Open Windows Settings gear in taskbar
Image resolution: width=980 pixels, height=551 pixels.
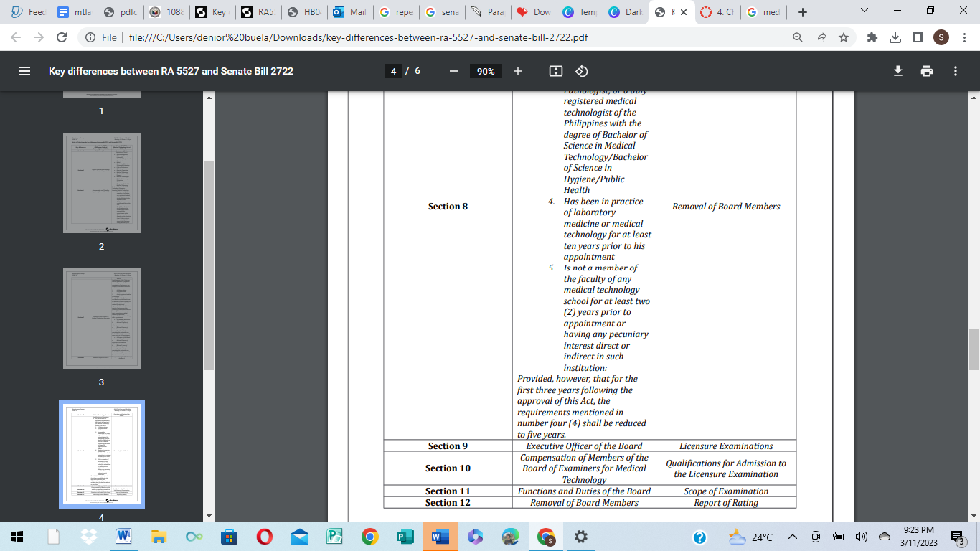[x=581, y=537]
